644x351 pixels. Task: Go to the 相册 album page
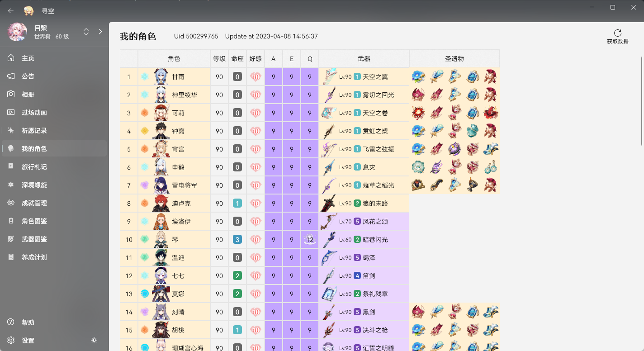point(54,95)
